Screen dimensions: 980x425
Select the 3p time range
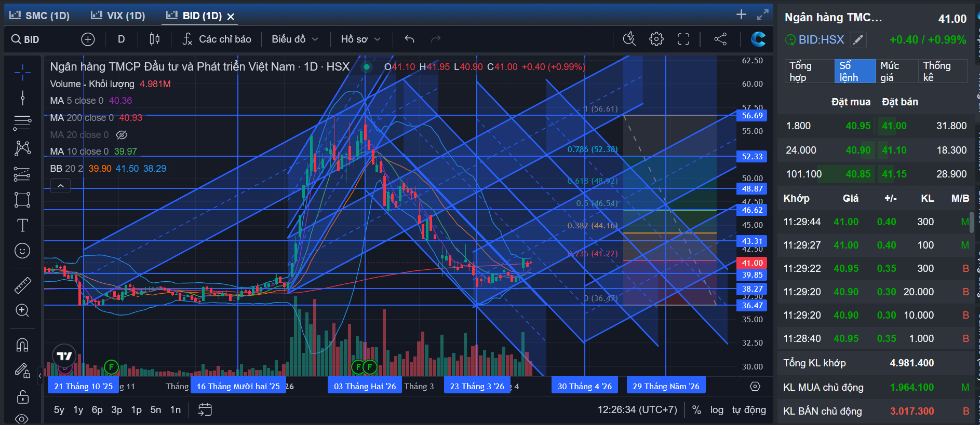[117, 410]
